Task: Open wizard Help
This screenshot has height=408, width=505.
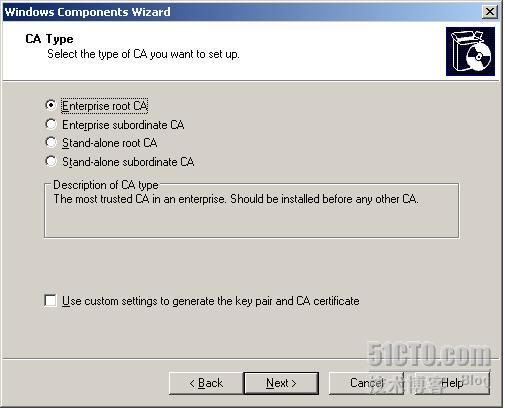Action: pyautogui.click(x=452, y=383)
